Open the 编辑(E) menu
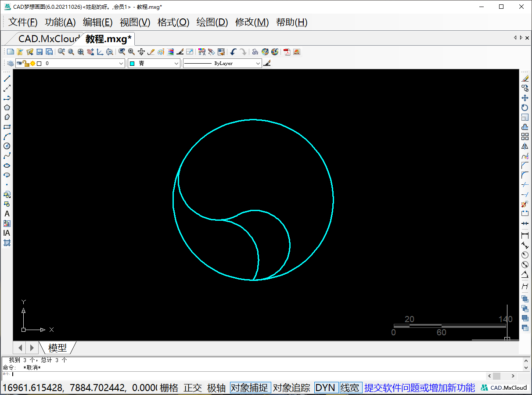 98,22
